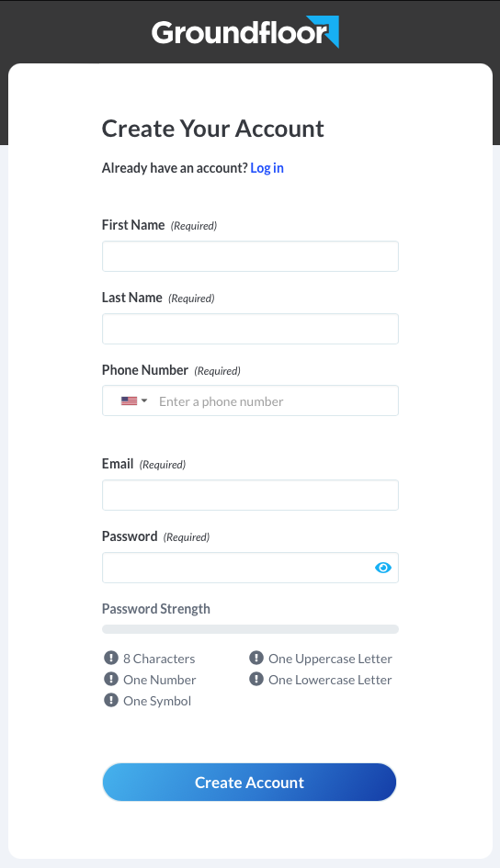Open the Log in link
The width and height of the screenshot is (500, 868).
(267, 168)
